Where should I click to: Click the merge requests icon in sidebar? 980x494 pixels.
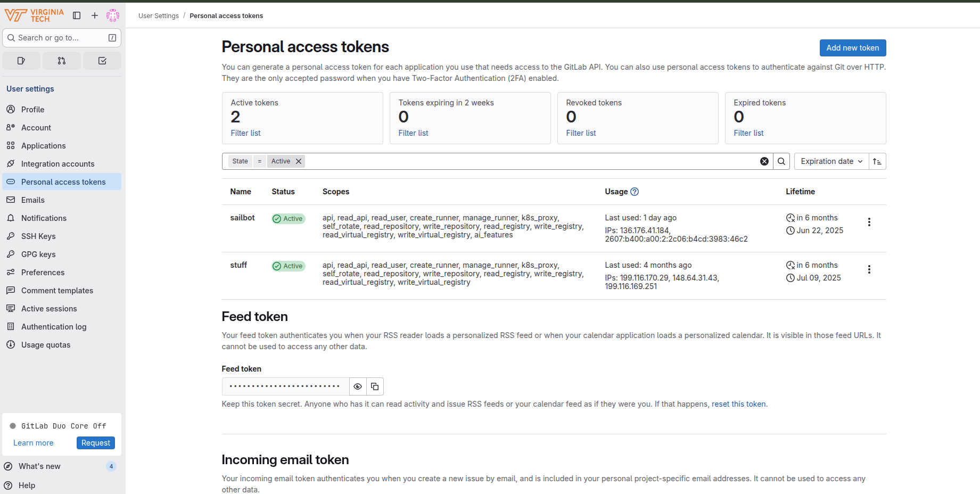tap(62, 61)
